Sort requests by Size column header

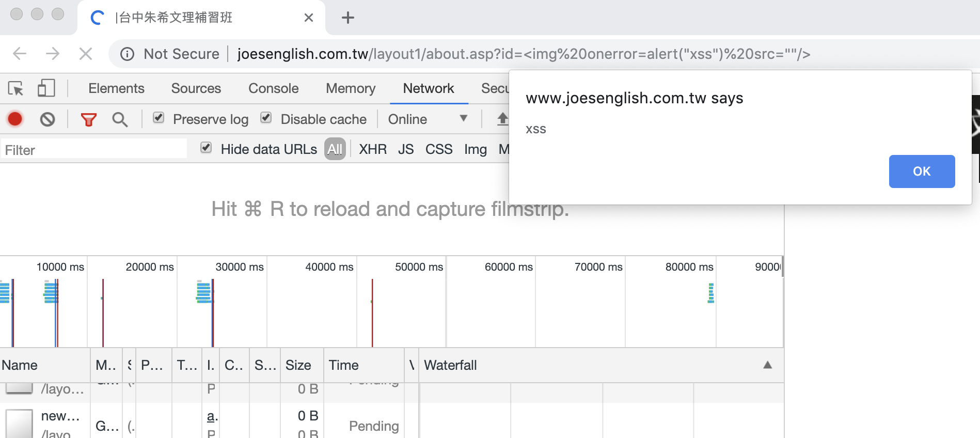click(302, 365)
